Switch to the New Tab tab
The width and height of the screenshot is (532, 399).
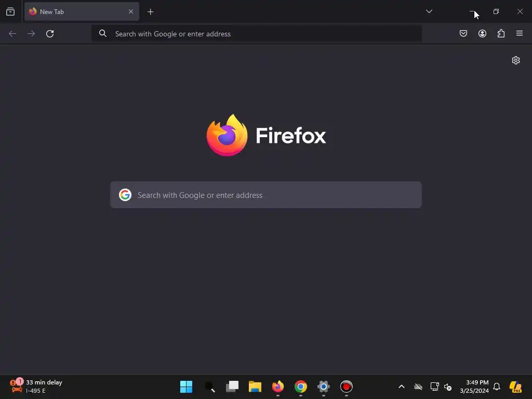pos(82,11)
